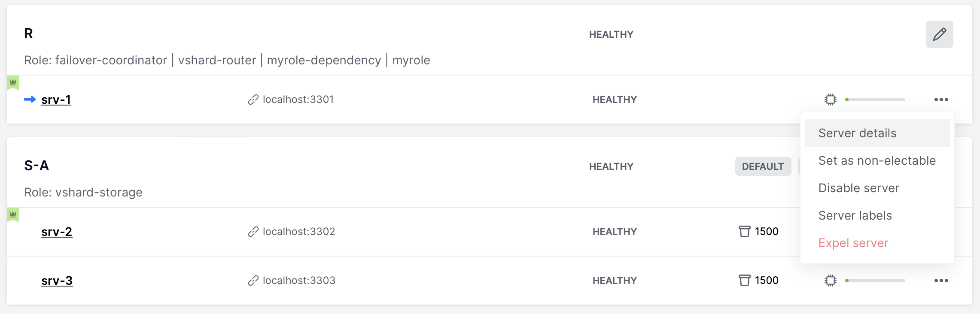Click the blue arrow icon beside srv-1

tap(30, 100)
